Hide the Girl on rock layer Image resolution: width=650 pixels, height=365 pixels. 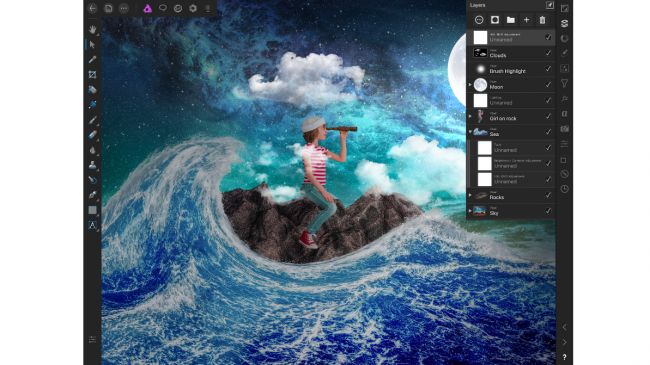point(548,116)
